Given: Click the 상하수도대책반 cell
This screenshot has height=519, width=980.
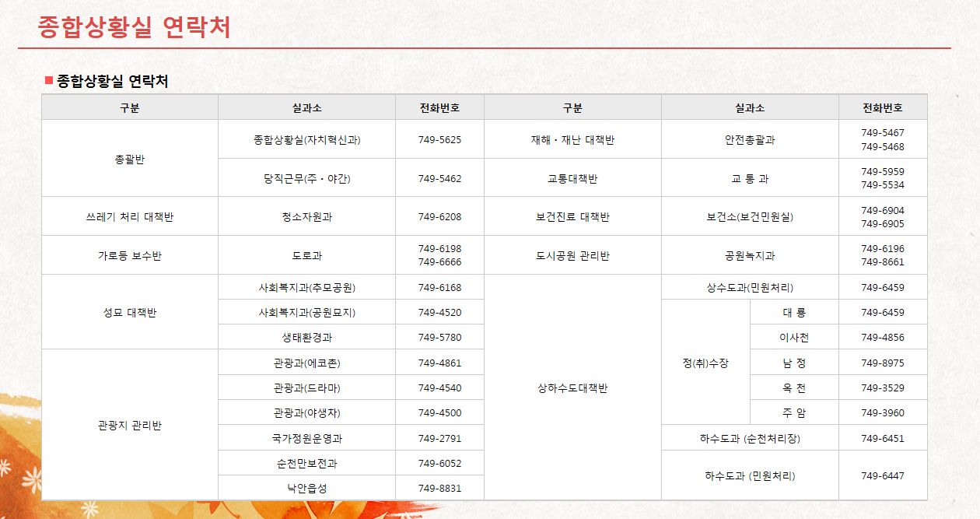Looking at the screenshot, I should [572, 387].
